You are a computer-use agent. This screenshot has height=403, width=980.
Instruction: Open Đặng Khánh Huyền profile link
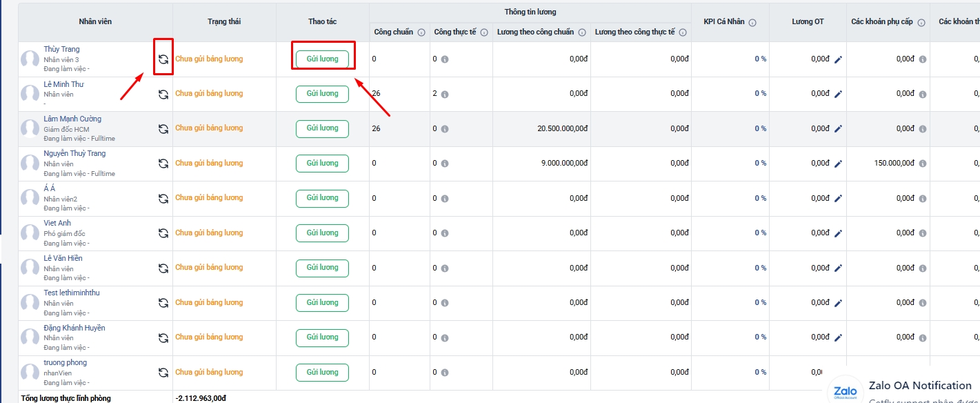coord(74,328)
